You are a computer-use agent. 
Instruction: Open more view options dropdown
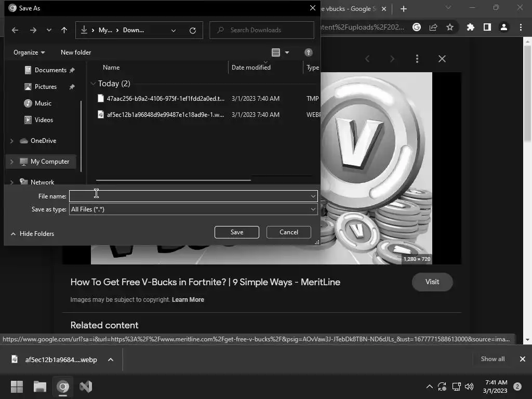tap(287, 52)
